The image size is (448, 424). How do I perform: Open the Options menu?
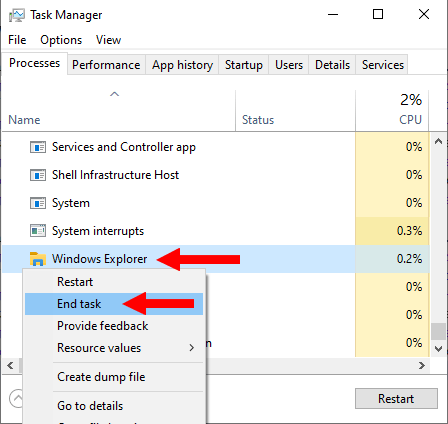(61, 40)
